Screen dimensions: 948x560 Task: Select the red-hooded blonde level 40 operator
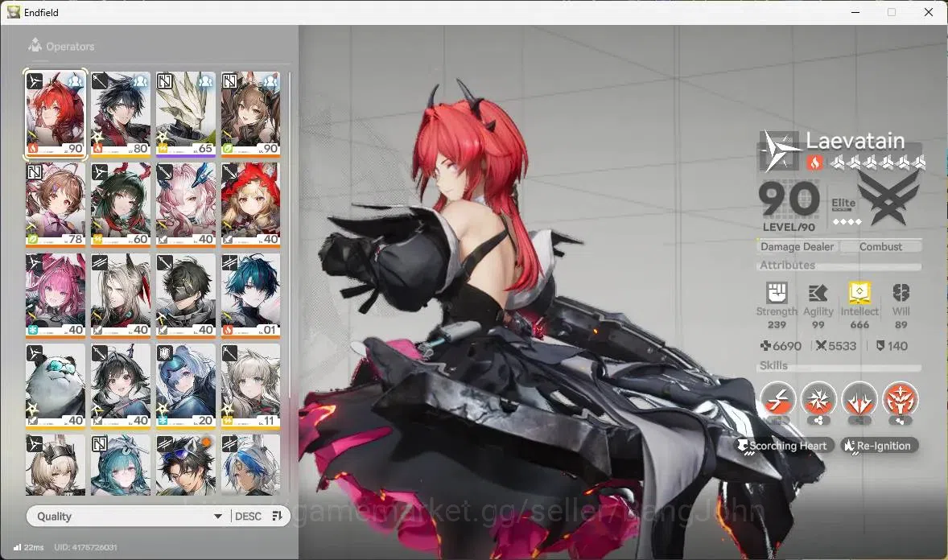[250, 204]
